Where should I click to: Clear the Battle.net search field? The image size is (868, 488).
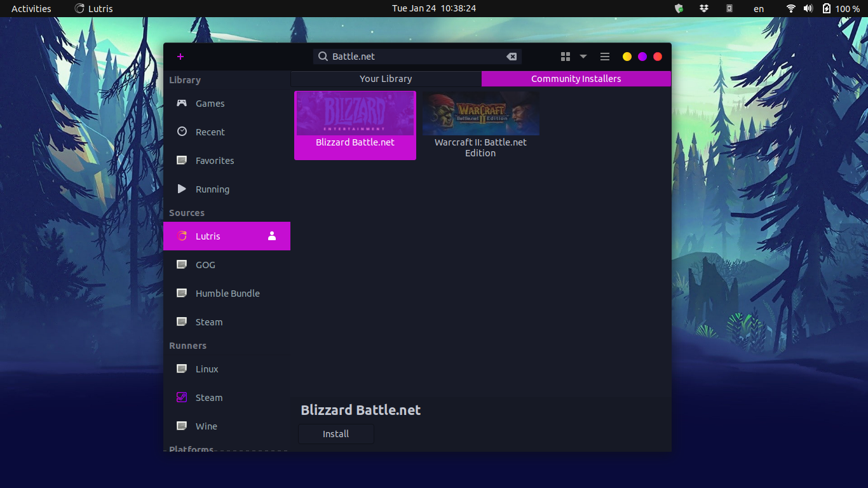512,56
